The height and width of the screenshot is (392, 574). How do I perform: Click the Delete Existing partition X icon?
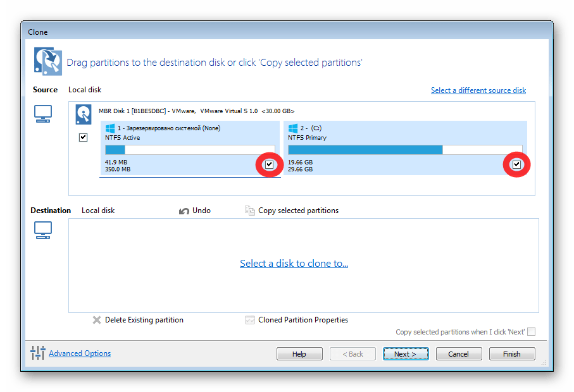tap(97, 320)
